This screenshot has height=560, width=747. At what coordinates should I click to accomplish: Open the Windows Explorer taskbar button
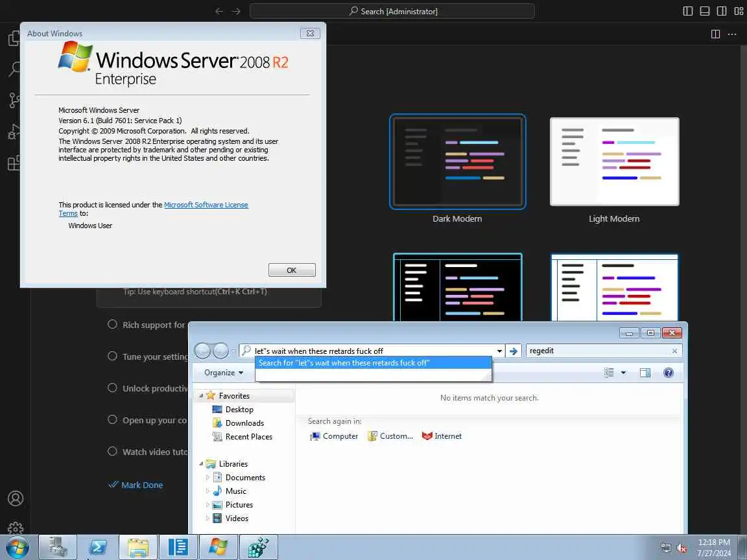tap(137, 547)
